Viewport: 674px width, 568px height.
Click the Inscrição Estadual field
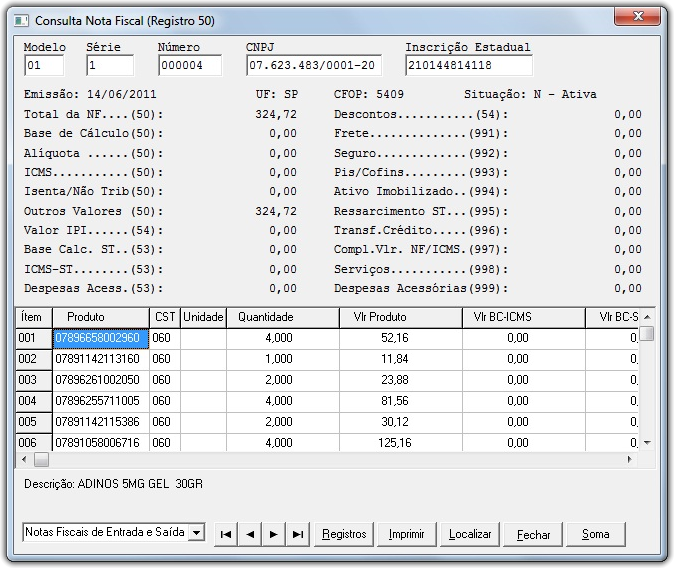click(469, 65)
